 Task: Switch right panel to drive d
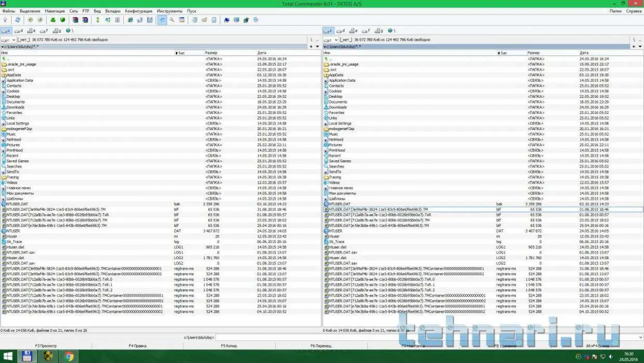click(341, 31)
